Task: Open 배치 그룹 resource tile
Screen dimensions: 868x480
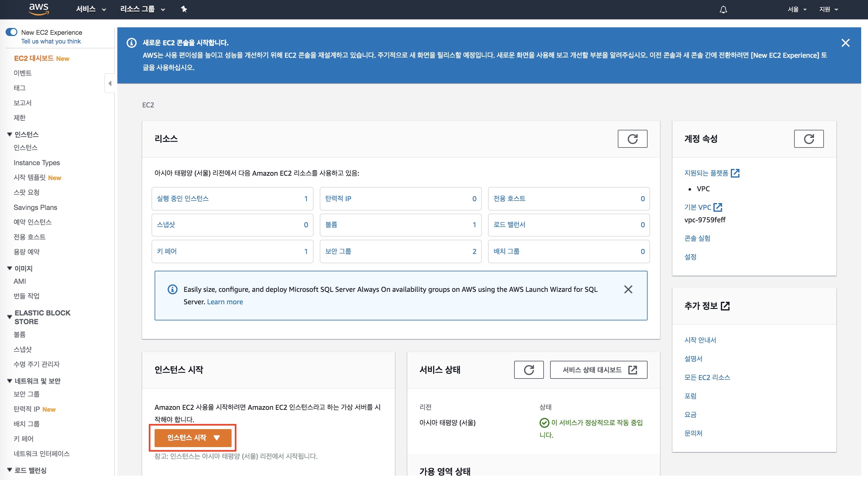Action: point(569,251)
